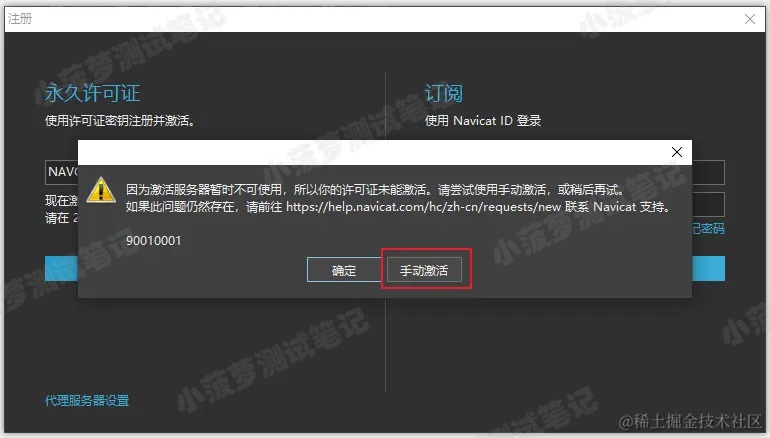
Task: Click the text 使用许可证密钥注册并激活
Action: (119, 121)
